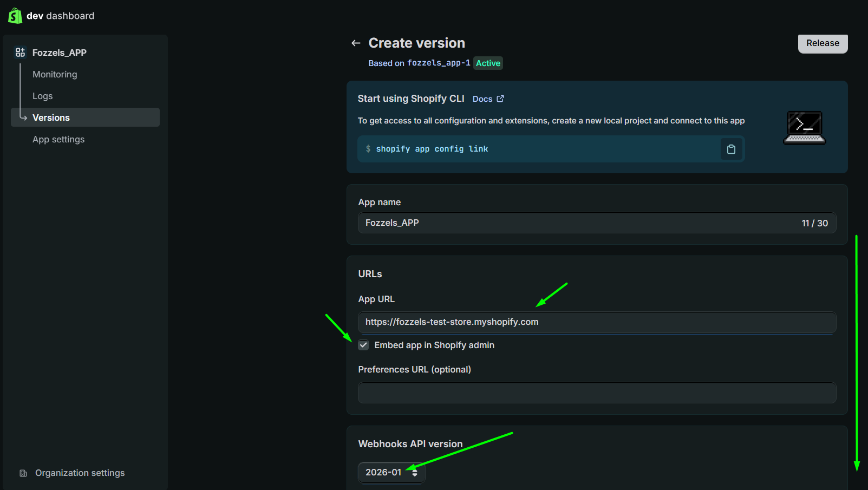This screenshot has height=490, width=868.
Task: Click the Create version heading
Action: 417,43
